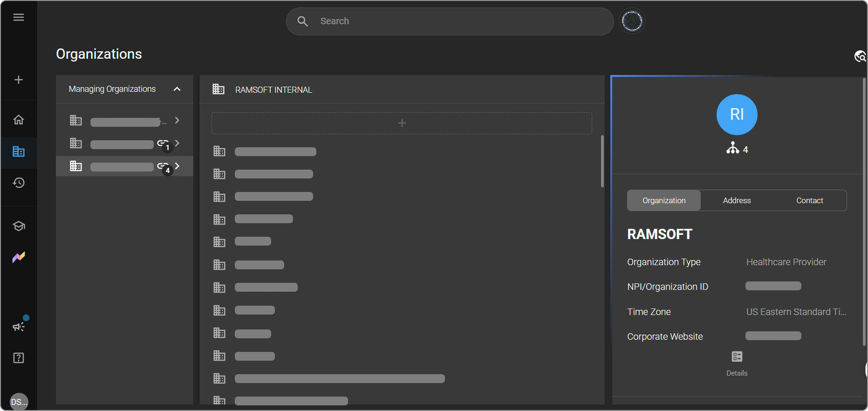Screen dimensions: 868x411
Task: Open the Organizations sidebar icon
Action: [19, 151]
